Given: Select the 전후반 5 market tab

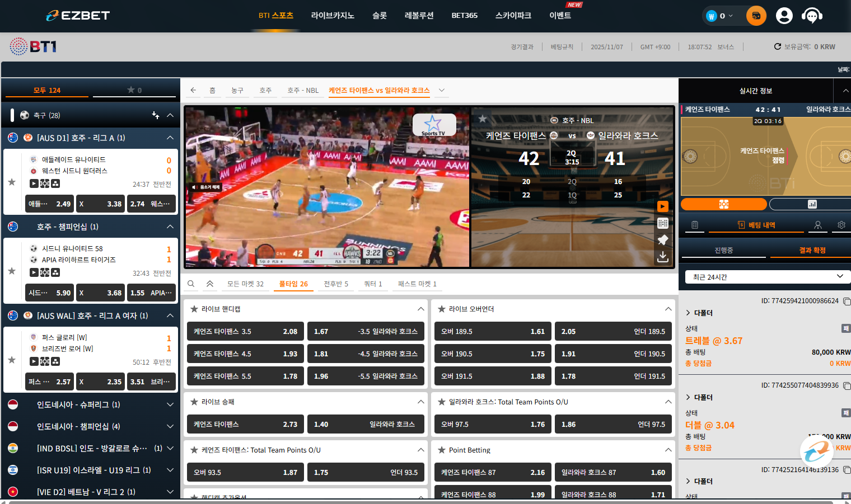Looking at the screenshot, I should coord(336,284).
